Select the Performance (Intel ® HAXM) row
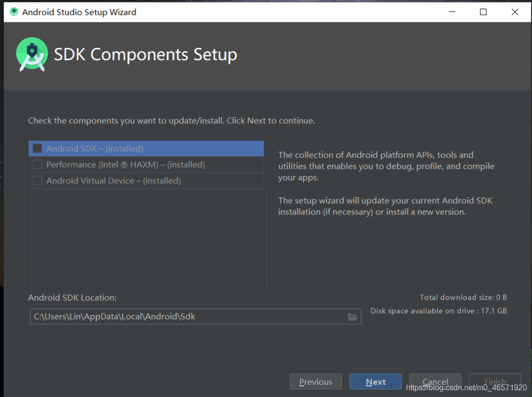This screenshot has width=532, height=397. [146, 164]
